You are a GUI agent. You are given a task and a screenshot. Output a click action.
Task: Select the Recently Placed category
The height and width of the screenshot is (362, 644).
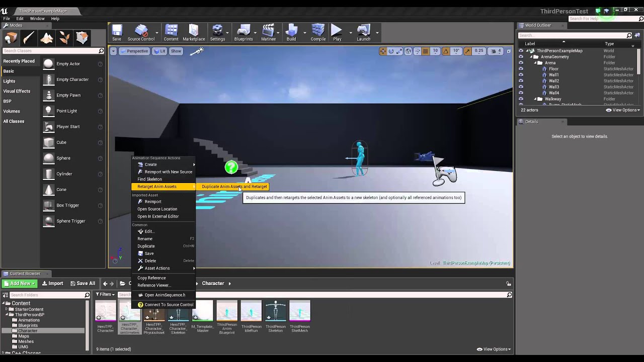19,61
